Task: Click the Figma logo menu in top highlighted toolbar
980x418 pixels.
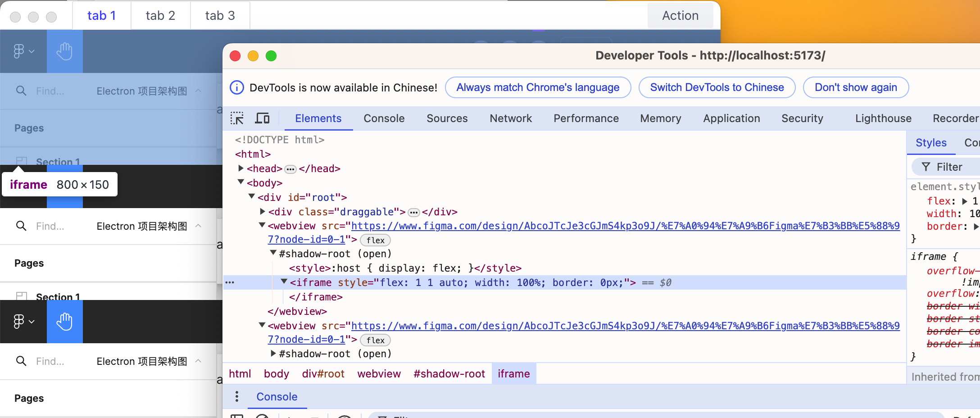Action: pyautogui.click(x=23, y=51)
